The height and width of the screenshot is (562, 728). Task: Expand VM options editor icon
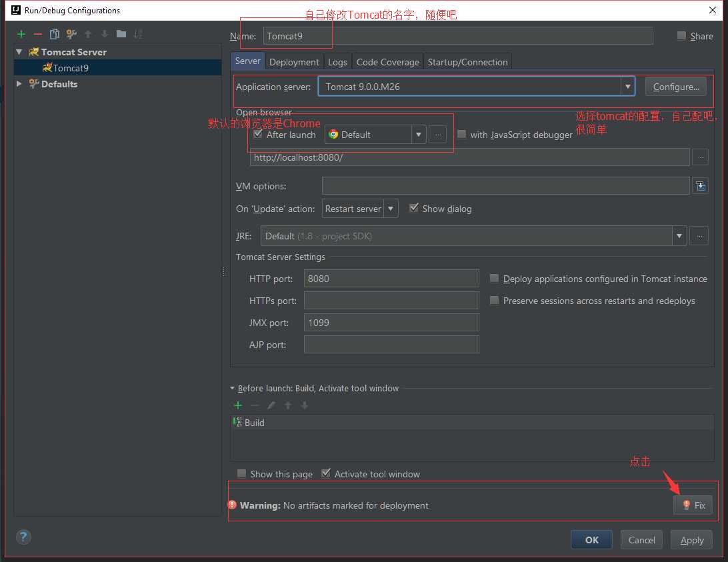pos(701,186)
